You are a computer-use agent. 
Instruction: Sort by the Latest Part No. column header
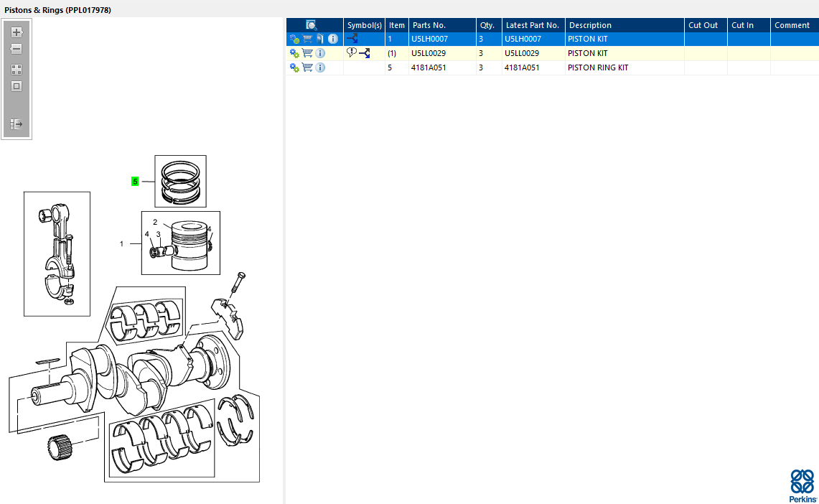click(x=533, y=25)
